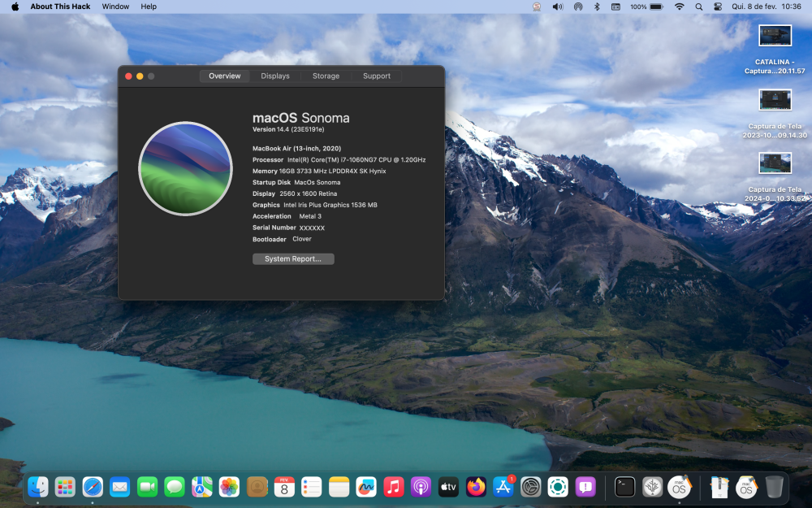The image size is (812, 508).
Task: Launch the Music app
Action: pyautogui.click(x=394, y=487)
